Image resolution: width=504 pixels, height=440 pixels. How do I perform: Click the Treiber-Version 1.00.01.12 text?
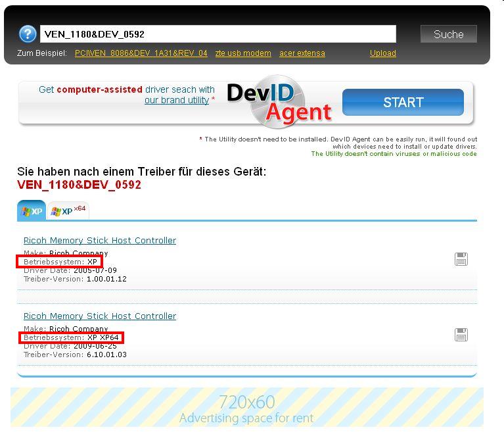tap(75, 279)
